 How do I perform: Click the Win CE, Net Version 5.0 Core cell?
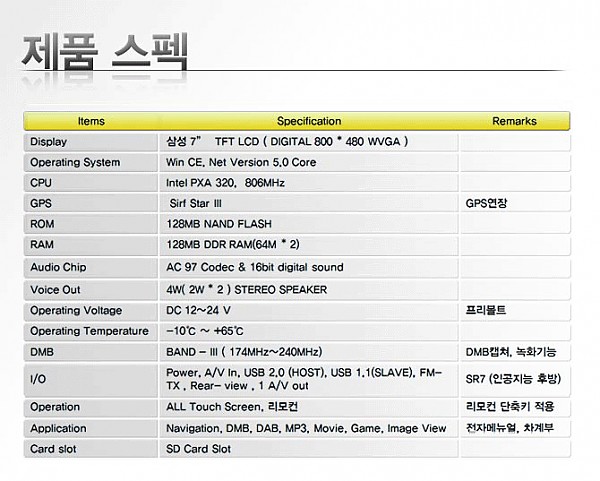pos(308,163)
